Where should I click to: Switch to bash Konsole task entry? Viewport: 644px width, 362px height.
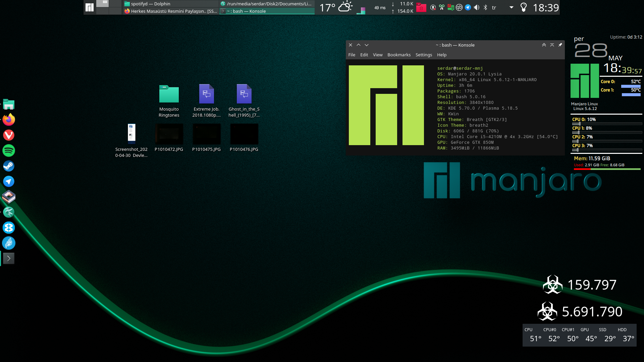[267, 11]
